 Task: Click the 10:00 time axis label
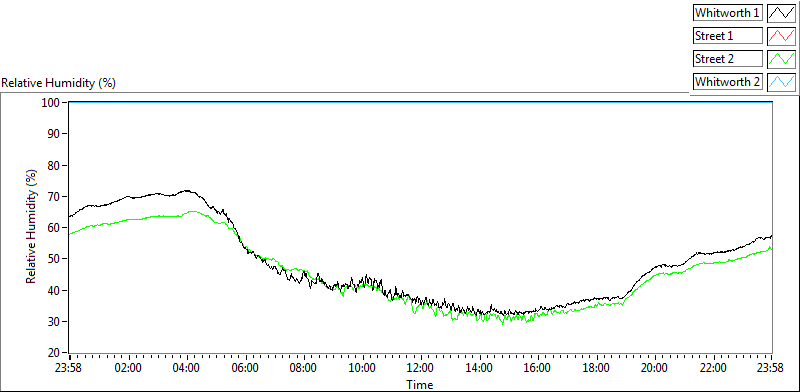point(362,369)
